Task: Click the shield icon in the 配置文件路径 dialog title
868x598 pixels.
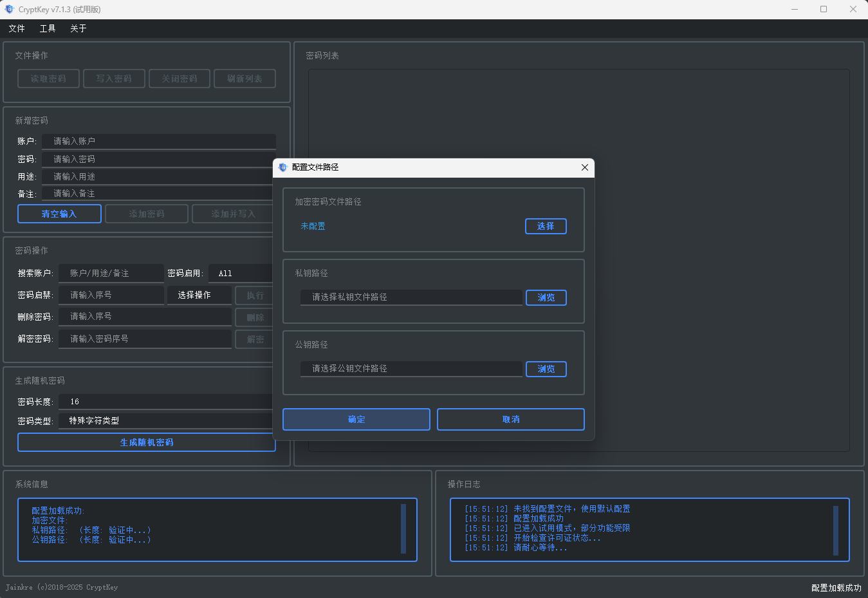Action: [282, 167]
